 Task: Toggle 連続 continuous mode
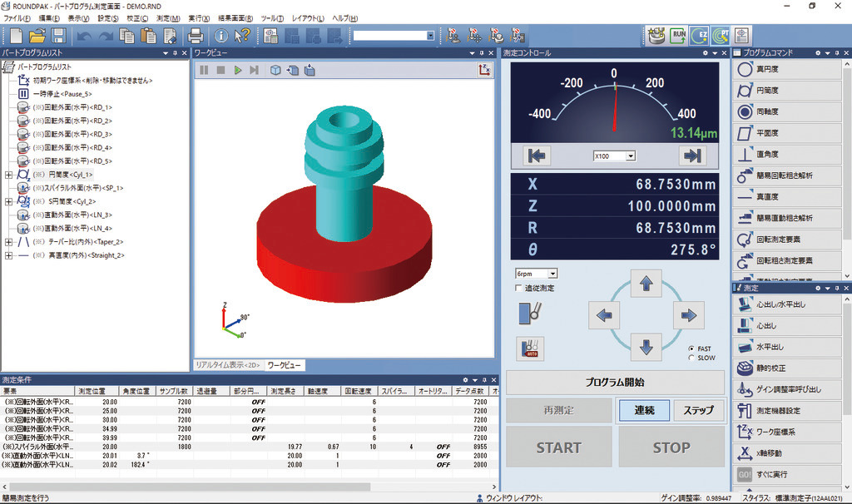coord(644,410)
